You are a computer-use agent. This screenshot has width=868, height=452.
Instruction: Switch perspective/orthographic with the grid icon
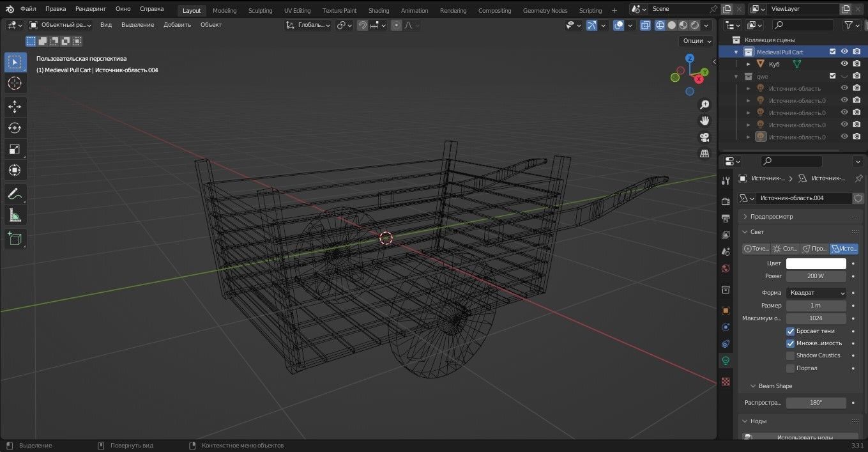coord(704,153)
